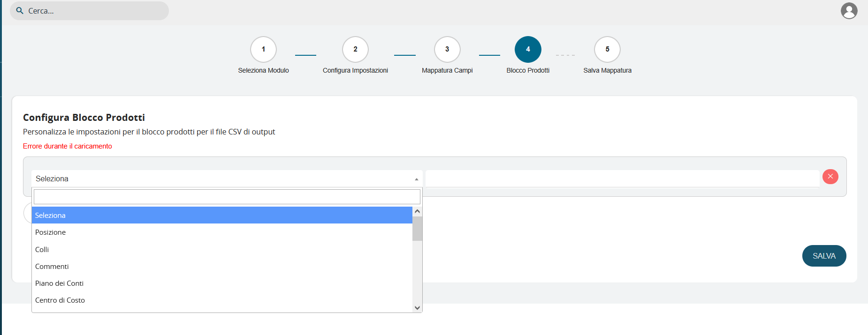
Task: Jump to step 5 Salva Mappatura
Action: click(607, 49)
